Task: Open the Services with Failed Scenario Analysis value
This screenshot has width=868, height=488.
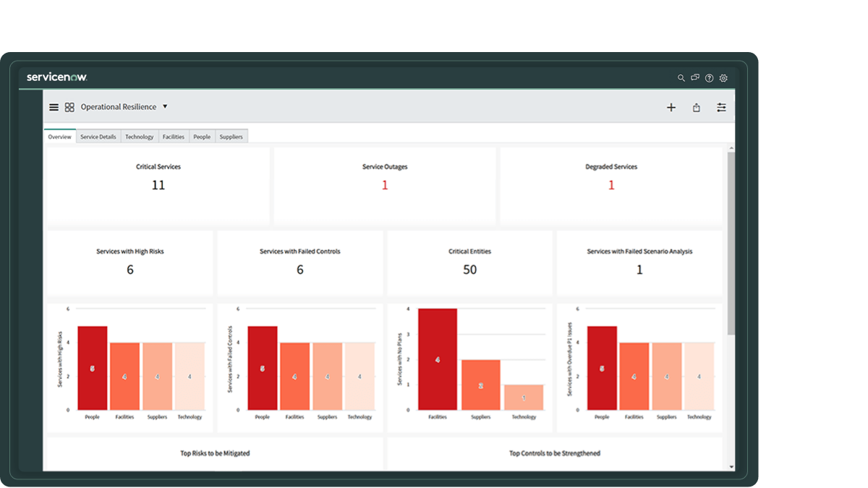Action: coord(639,270)
